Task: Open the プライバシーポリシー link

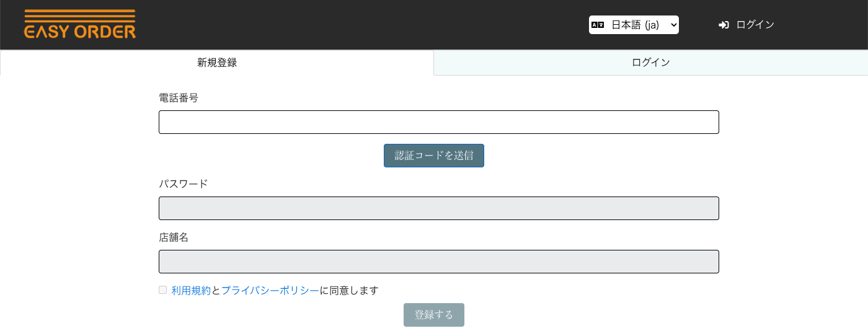Action: (x=270, y=290)
